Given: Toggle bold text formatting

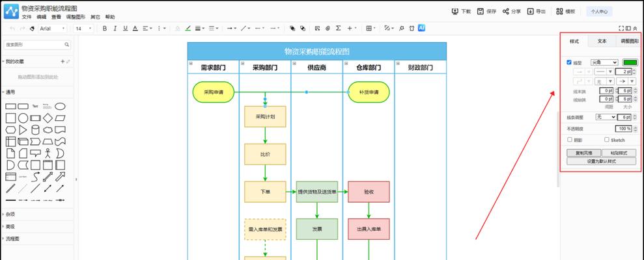Looking at the screenshot, I should tap(105, 29).
